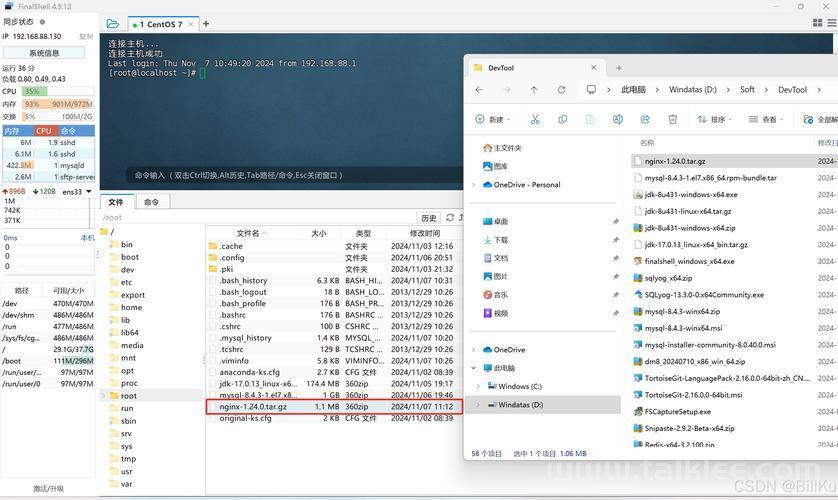
Task: Close the CentOS 7 tab
Action: [x=191, y=25]
